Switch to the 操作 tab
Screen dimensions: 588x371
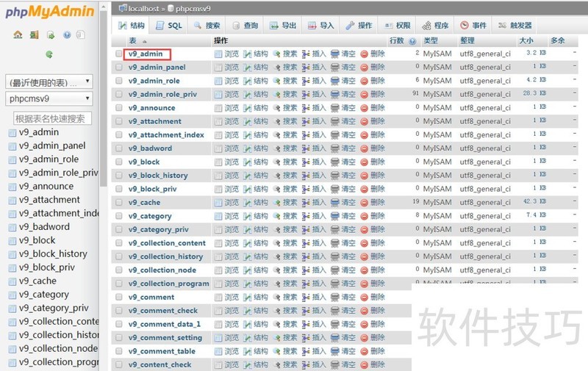(359, 26)
